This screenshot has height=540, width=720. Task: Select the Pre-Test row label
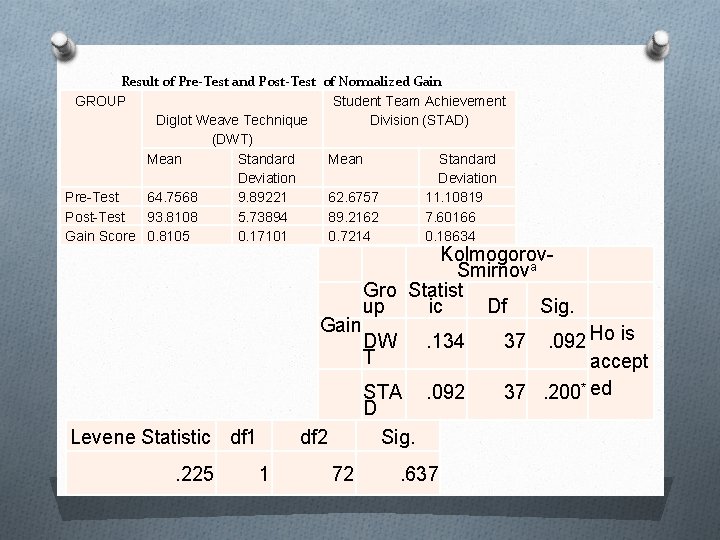[x=92, y=197]
